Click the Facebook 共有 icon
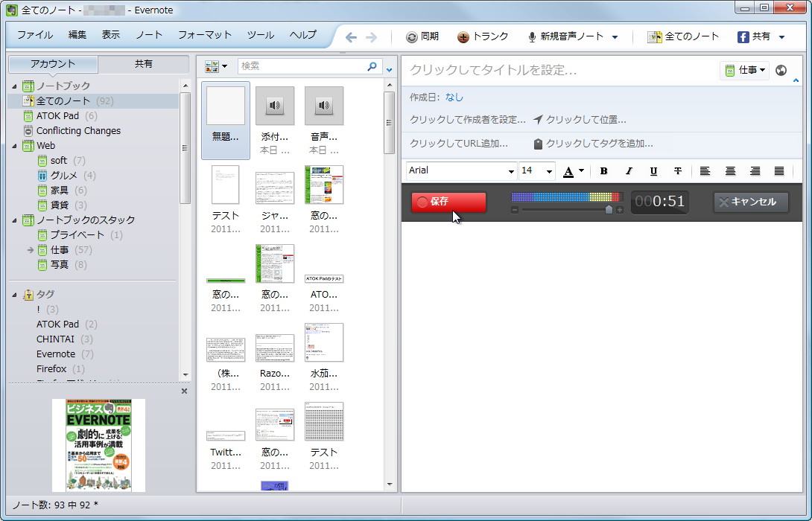Image resolution: width=812 pixels, height=521 pixels. [743, 35]
